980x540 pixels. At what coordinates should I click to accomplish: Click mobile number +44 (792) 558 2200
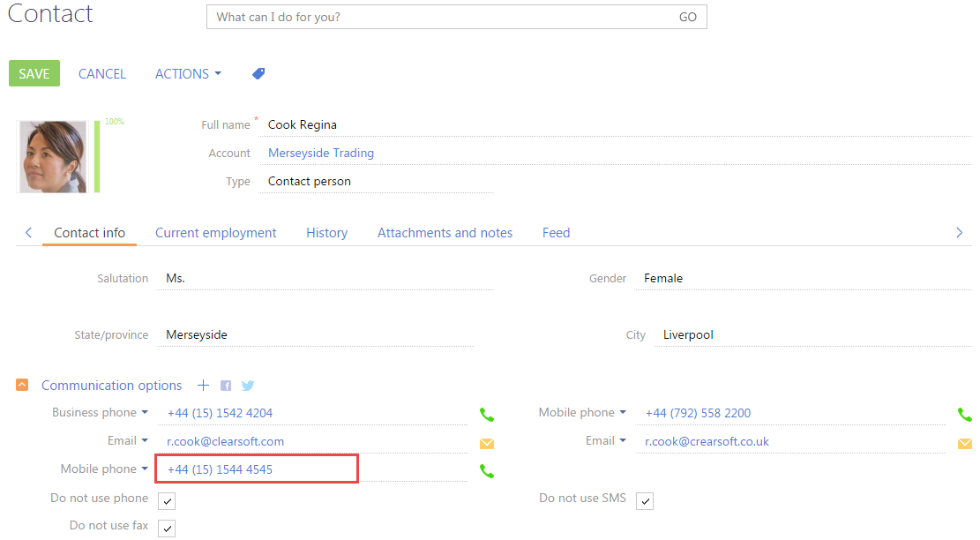click(698, 413)
